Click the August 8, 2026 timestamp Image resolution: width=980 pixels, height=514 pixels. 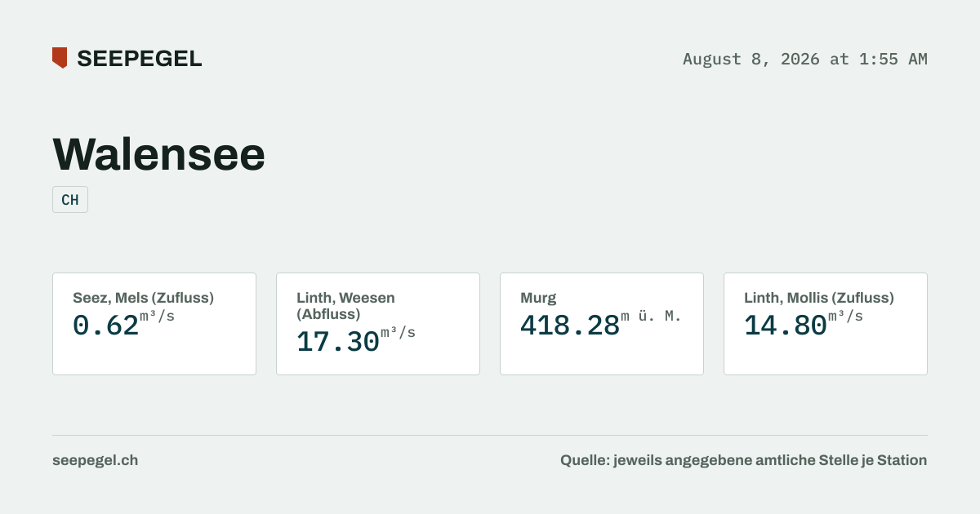[805, 59]
